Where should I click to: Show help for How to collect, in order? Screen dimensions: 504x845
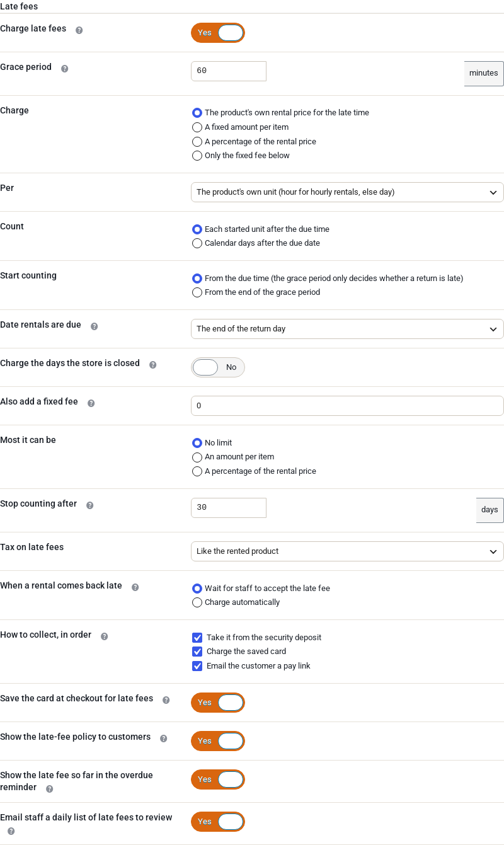point(104,636)
